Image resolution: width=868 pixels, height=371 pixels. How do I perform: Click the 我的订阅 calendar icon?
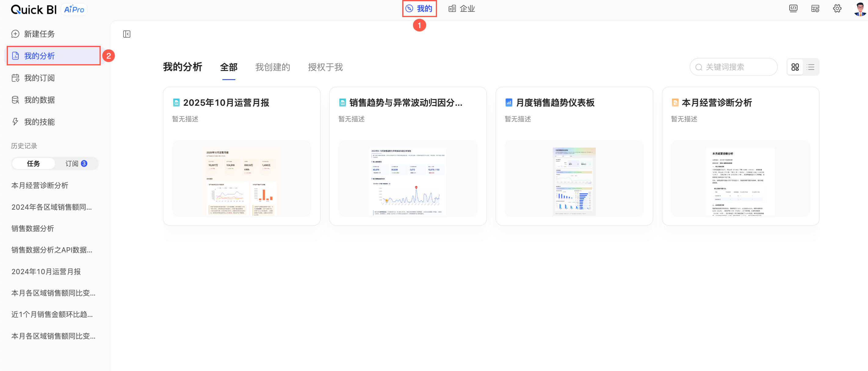[x=16, y=78]
